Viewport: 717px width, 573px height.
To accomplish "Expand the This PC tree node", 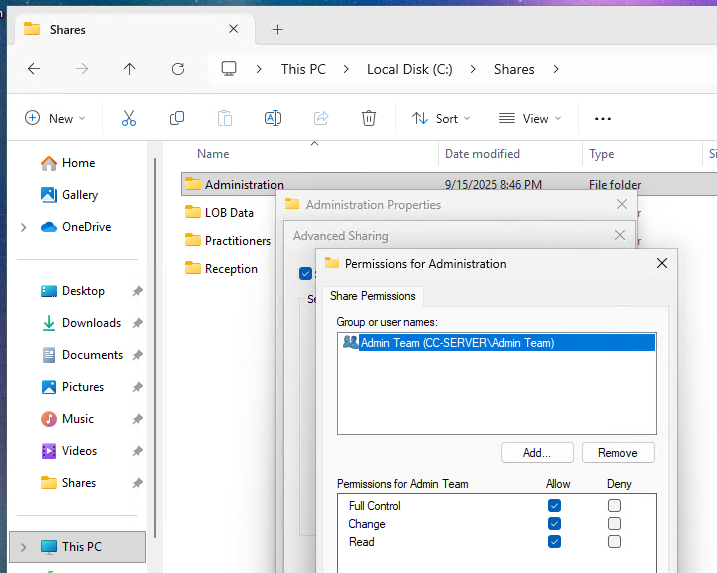I will [x=23, y=547].
